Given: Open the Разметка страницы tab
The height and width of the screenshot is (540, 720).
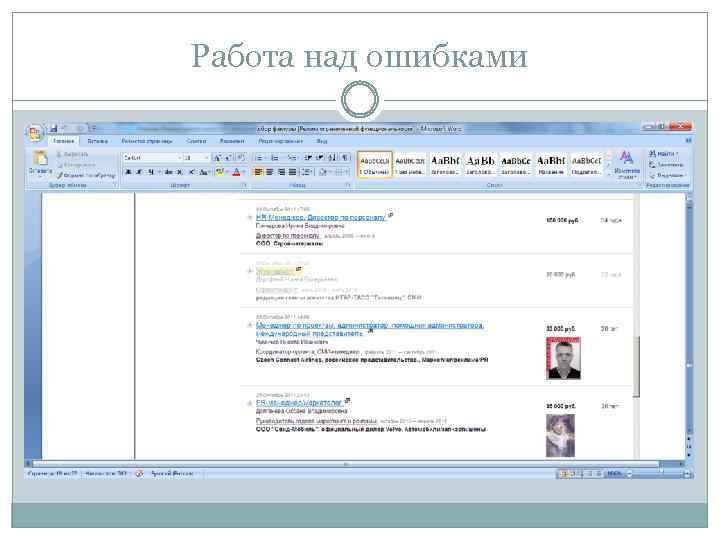Looking at the screenshot, I should (147, 141).
